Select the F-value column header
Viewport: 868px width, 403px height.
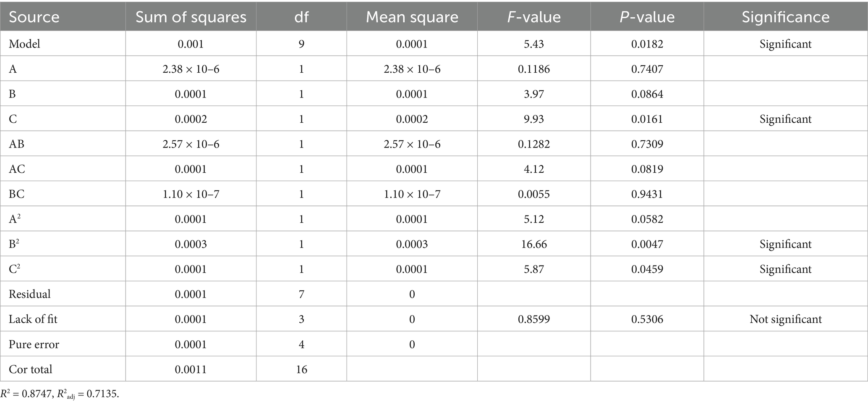click(533, 17)
